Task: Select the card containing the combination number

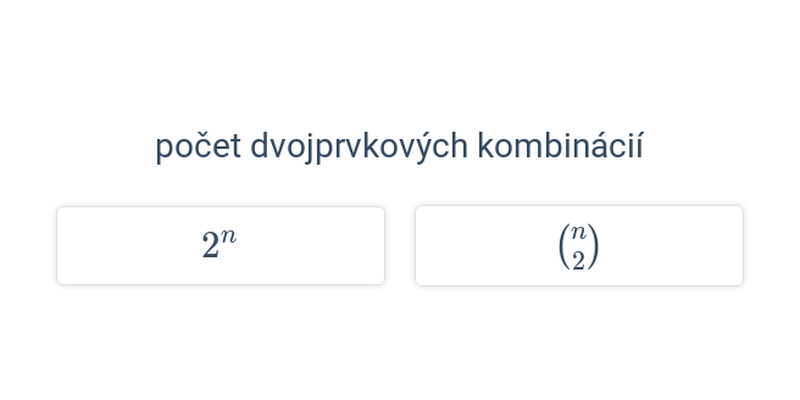Action: click(579, 245)
